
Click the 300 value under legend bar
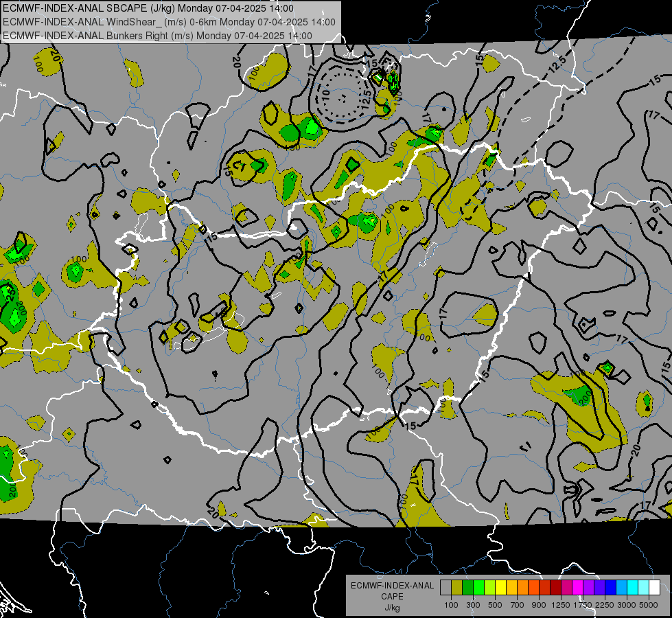click(x=473, y=605)
